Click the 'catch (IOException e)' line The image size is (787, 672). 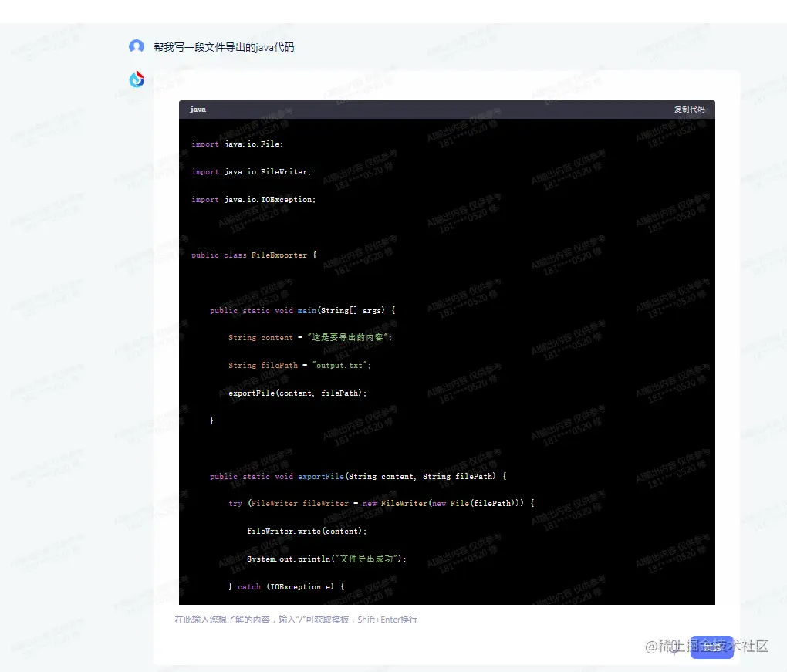286,586
